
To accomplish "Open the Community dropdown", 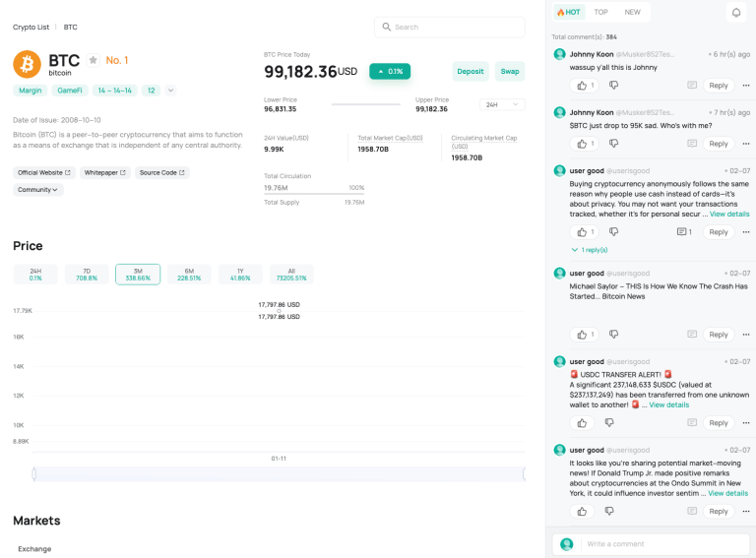I will 38,190.
